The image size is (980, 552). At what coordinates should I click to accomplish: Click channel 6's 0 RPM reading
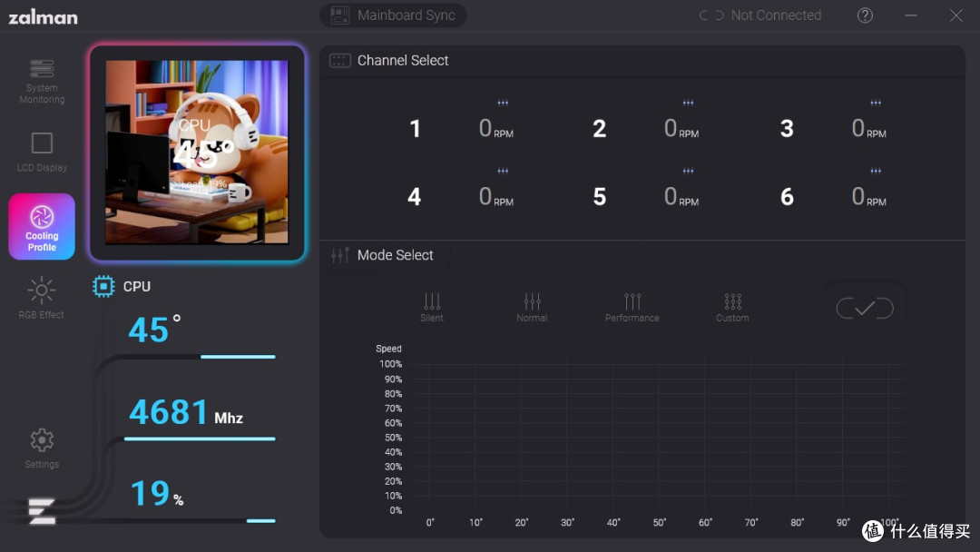[x=868, y=197]
